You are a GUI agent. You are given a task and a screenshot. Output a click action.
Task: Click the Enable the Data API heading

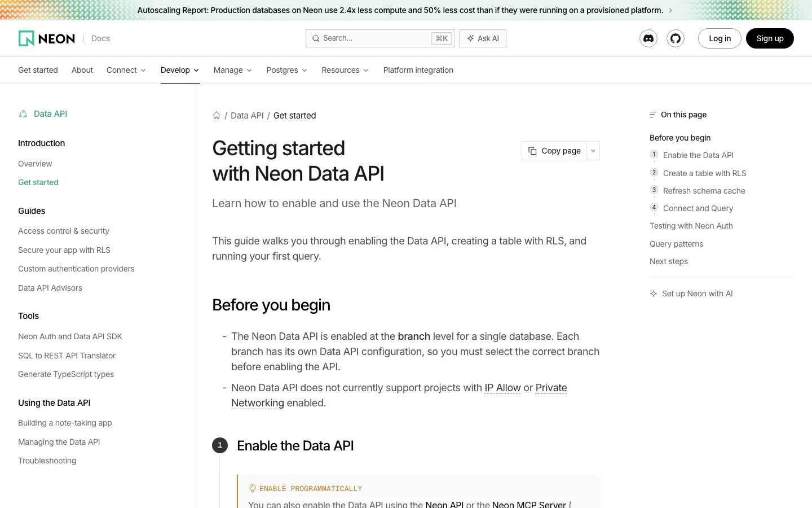[x=295, y=446]
